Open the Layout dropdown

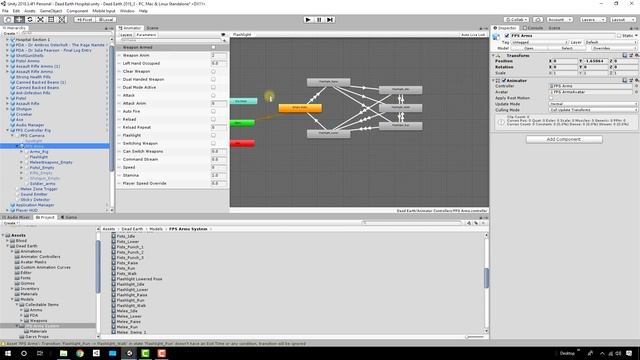[622, 20]
